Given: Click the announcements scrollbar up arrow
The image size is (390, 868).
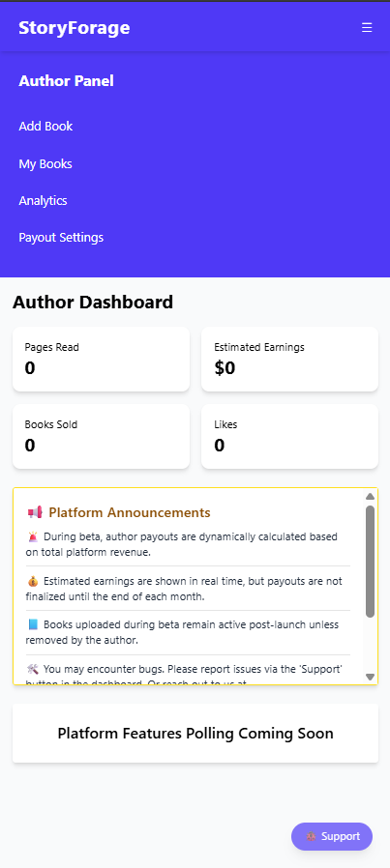Looking at the screenshot, I should [x=370, y=497].
